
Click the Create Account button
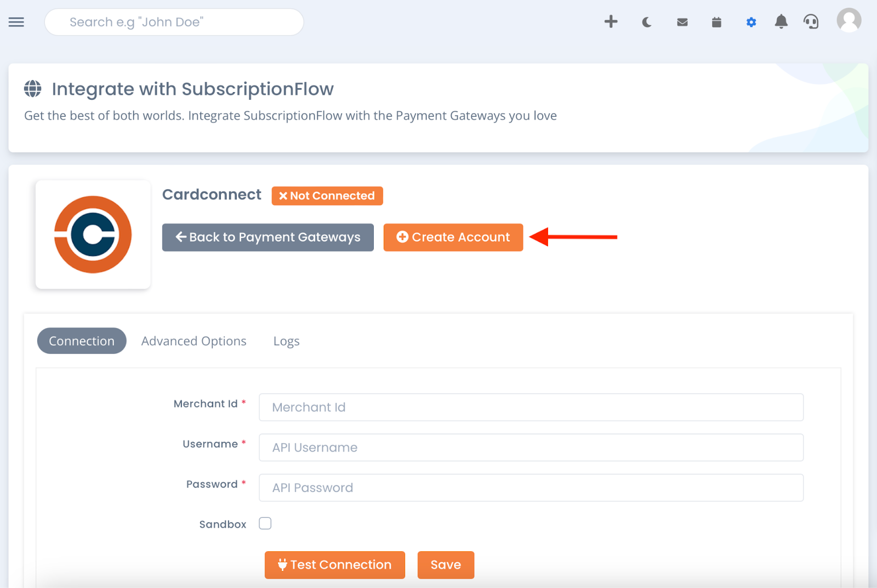coord(453,237)
